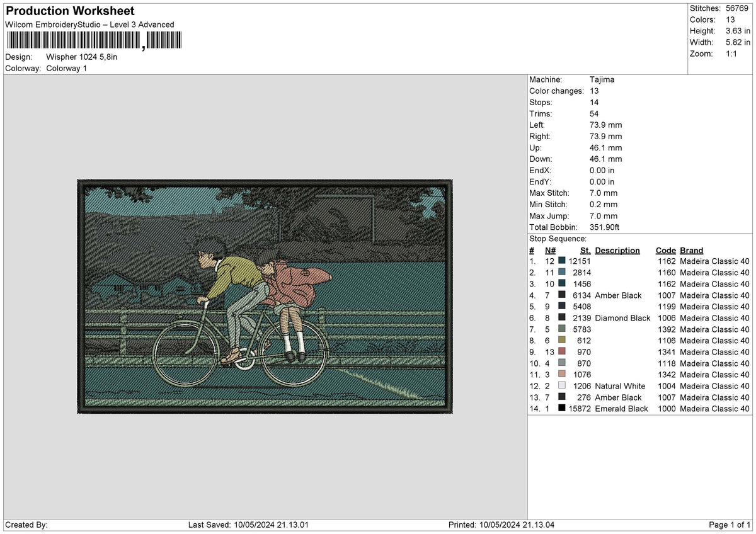This screenshot has height=534, width=756.
Task: Select color swatch for code 1106 row
Action: pos(561,340)
